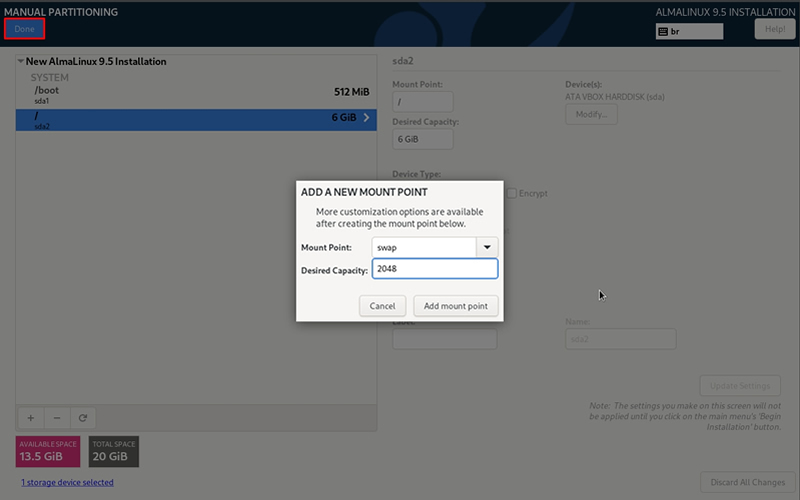The width and height of the screenshot is (800, 500).
Task: Click the Done button
Action: pos(24,29)
